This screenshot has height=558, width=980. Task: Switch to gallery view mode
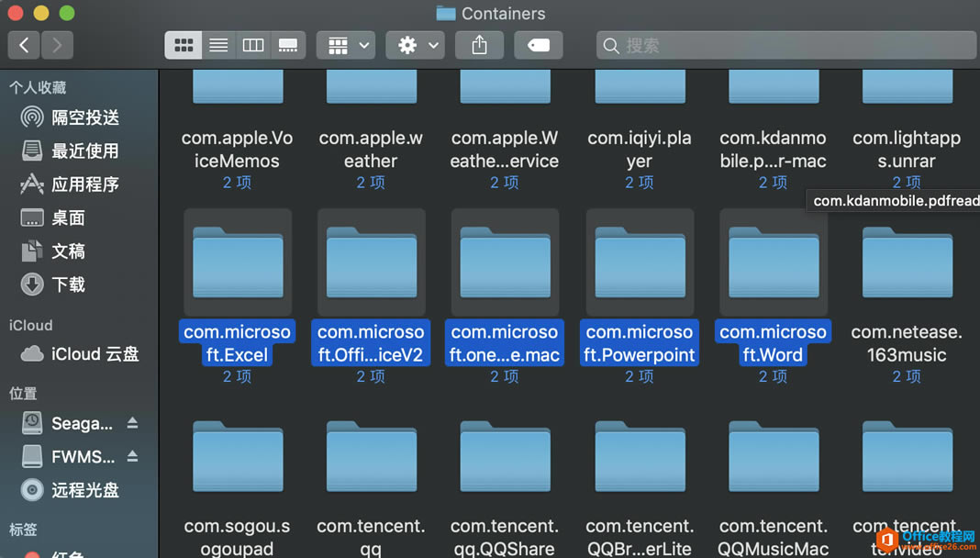(288, 45)
